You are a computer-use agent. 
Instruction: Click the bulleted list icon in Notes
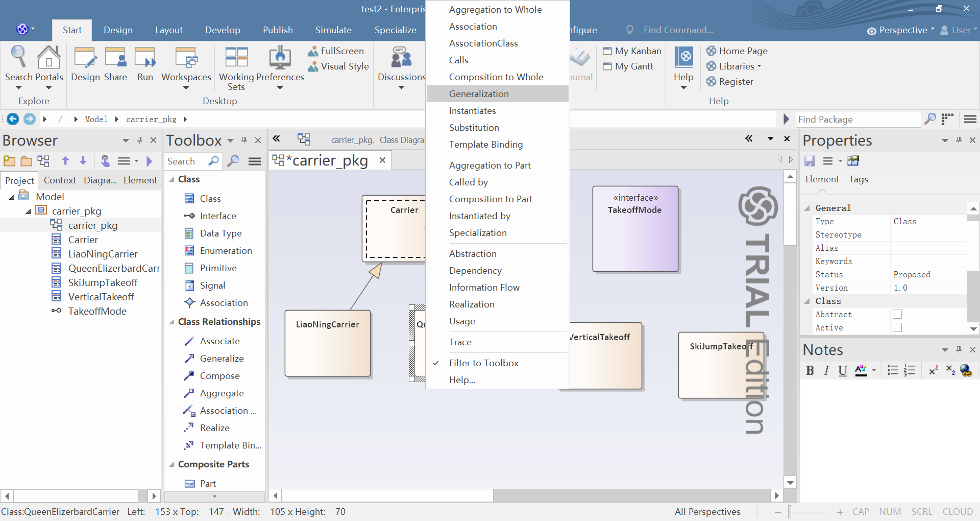tap(893, 370)
